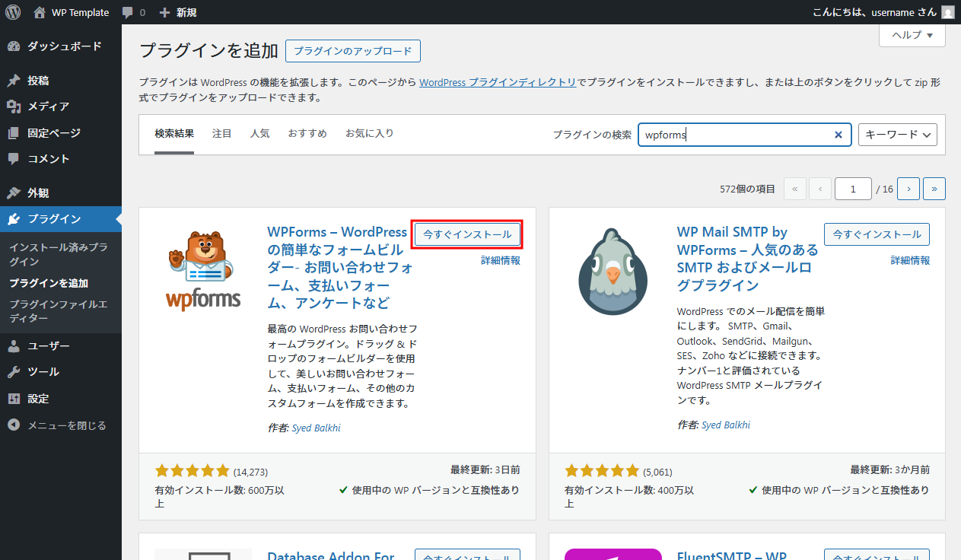Click こんにちは、username さん account menu
961x560 pixels.
pyautogui.click(x=883, y=12)
